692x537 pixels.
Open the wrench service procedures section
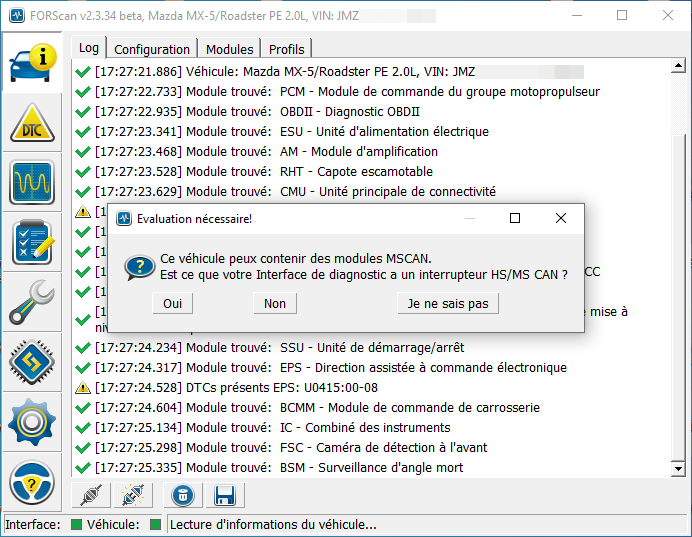click(32, 302)
